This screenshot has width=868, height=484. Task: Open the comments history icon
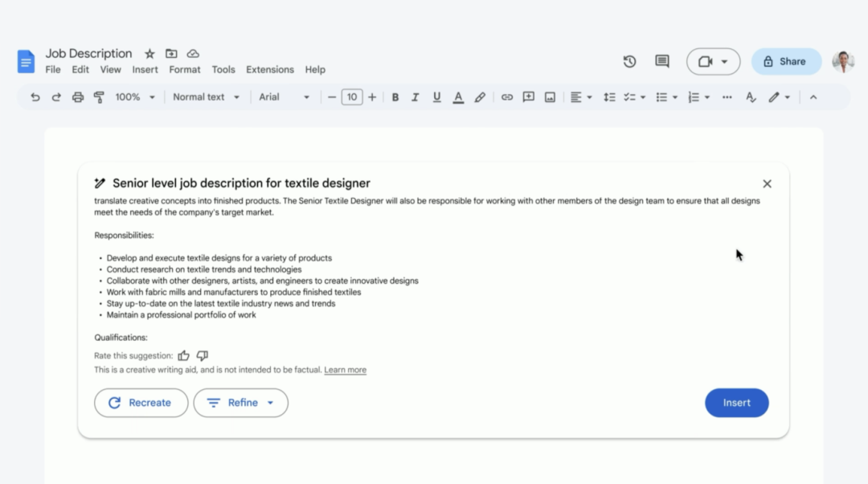[x=661, y=62]
